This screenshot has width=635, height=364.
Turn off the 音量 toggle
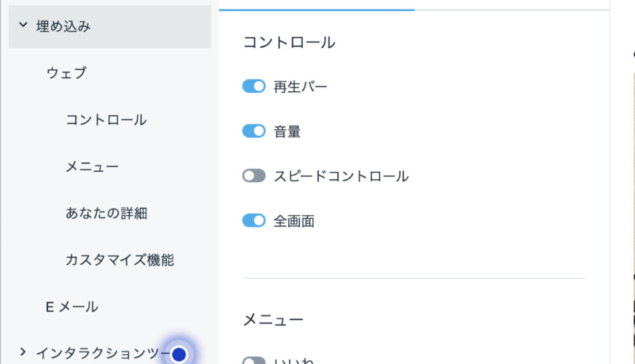[254, 131]
